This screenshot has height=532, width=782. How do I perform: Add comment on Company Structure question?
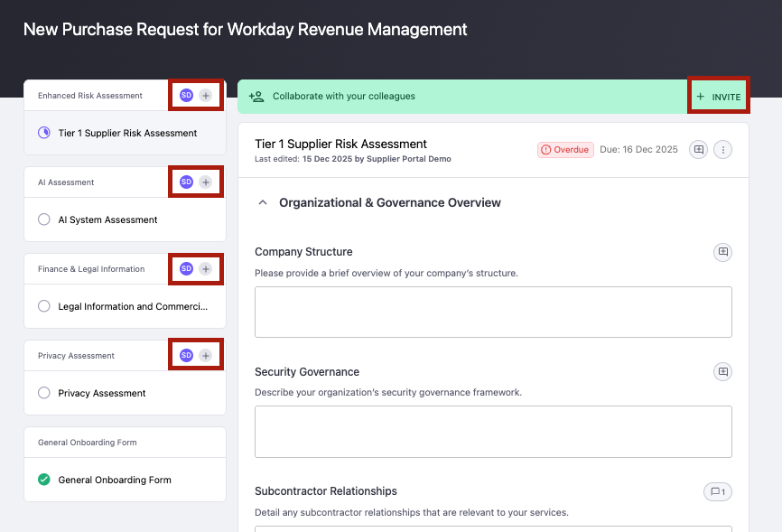click(x=722, y=252)
